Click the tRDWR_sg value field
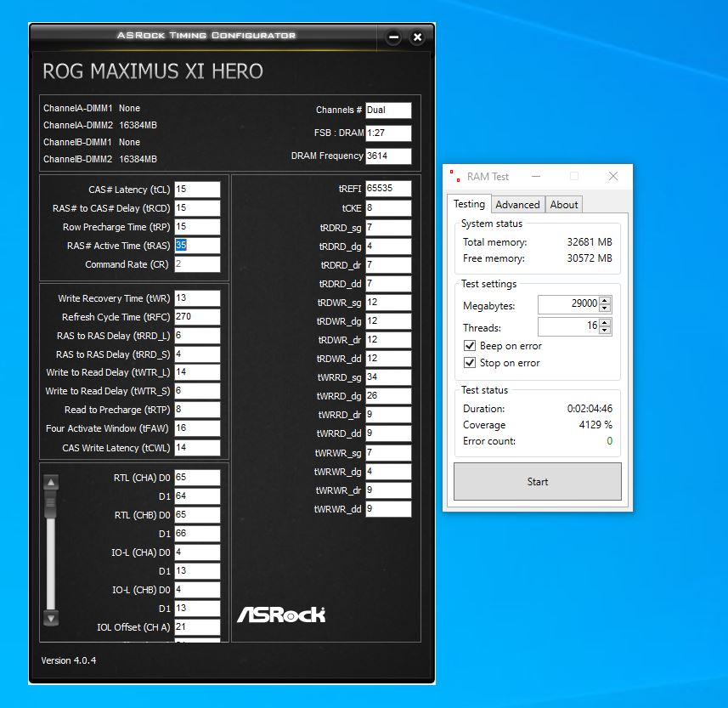This screenshot has height=708, width=728. pyautogui.click(x=388, y=302)
